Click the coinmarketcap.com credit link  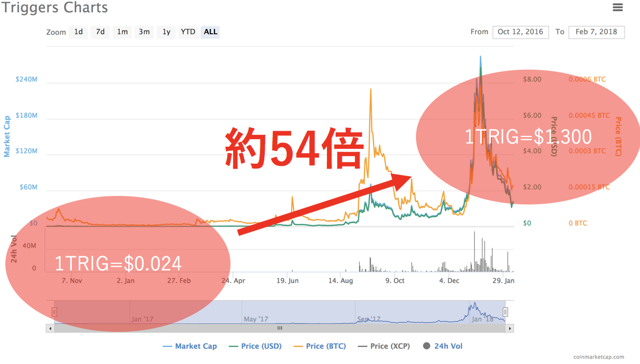click(599, 357)
